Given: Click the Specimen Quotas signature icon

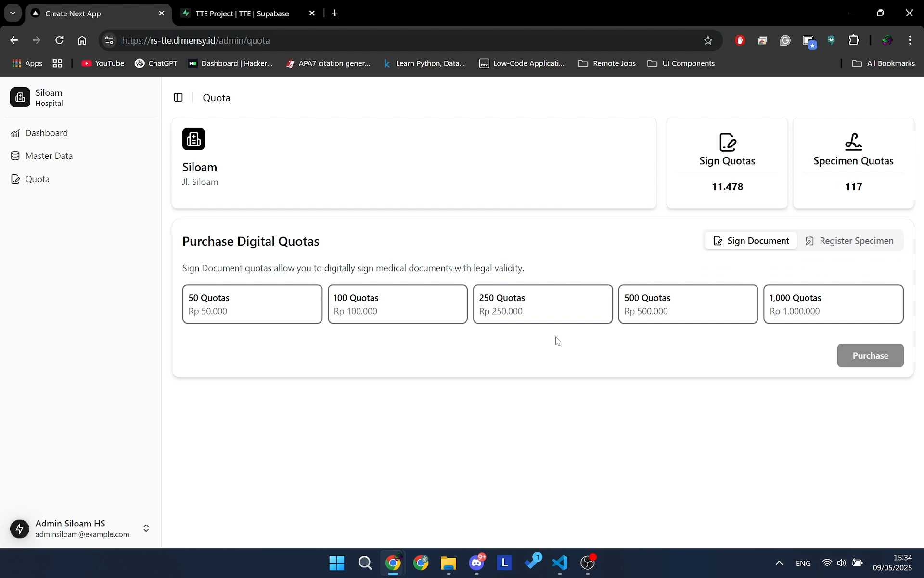Looking at the screenshot, I should tap(853, 142).
